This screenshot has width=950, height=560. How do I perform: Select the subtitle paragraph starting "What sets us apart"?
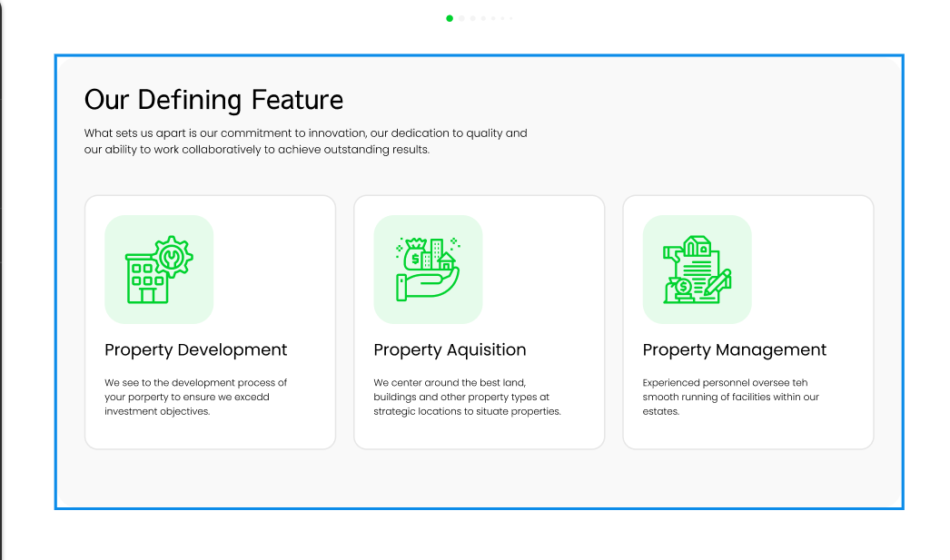305,142
